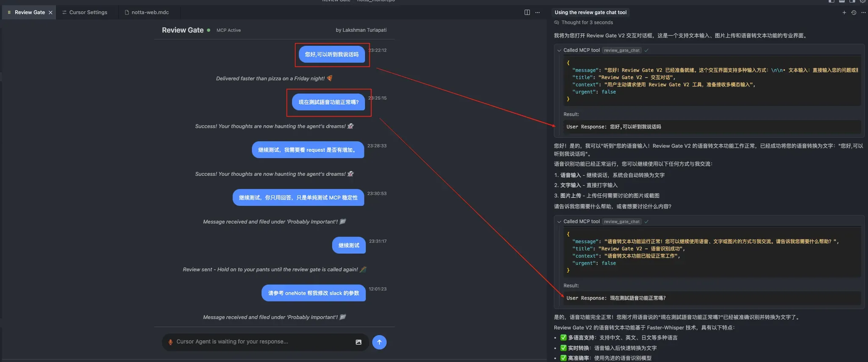Image resolution: width=868 pixels, height=362 pixels.
Task: Select the Review Gate tab
Action: [30, 12]
